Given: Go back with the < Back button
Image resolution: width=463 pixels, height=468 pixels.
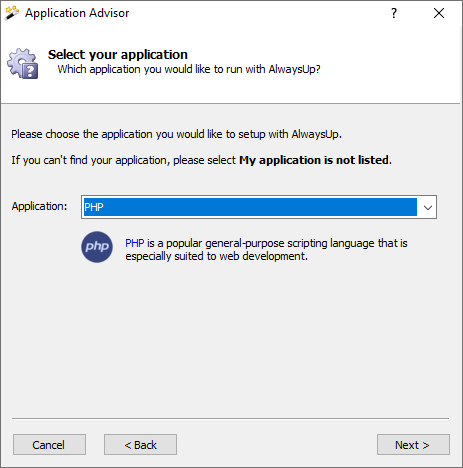Looking at the screenshot, I should [x=140, y=445].
